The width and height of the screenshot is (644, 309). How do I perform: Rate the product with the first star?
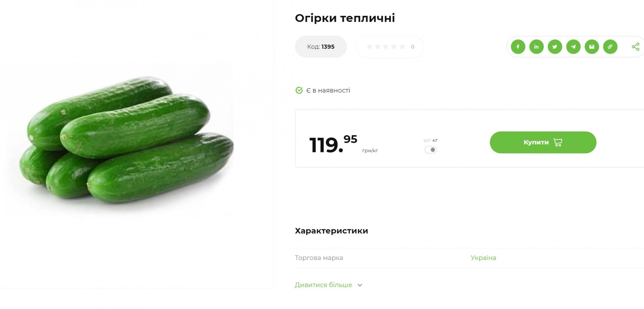pos(370,46)
